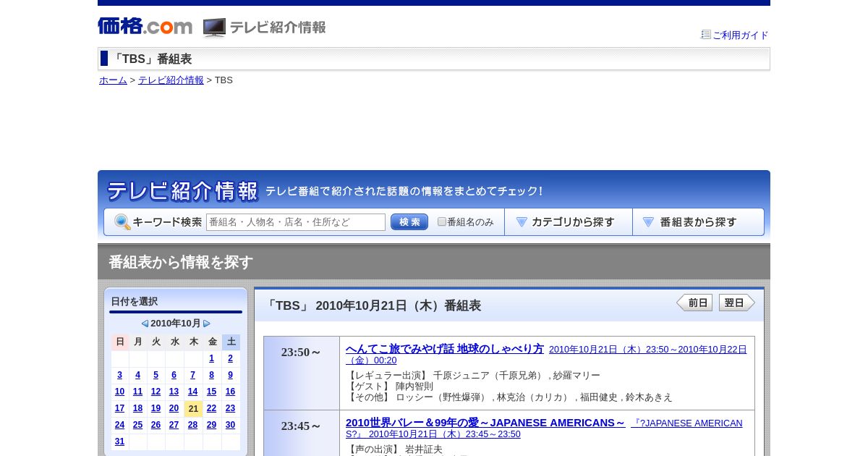868x456 pixels.
Task: Select October 11 in calendar
Action: (138, 392)
